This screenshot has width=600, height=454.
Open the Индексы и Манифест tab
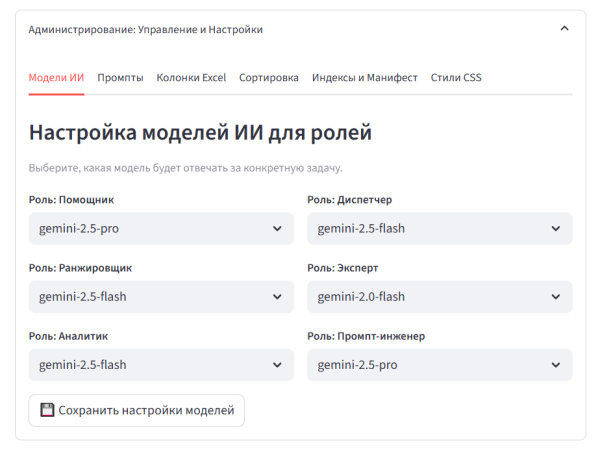(x=365, y=78)
